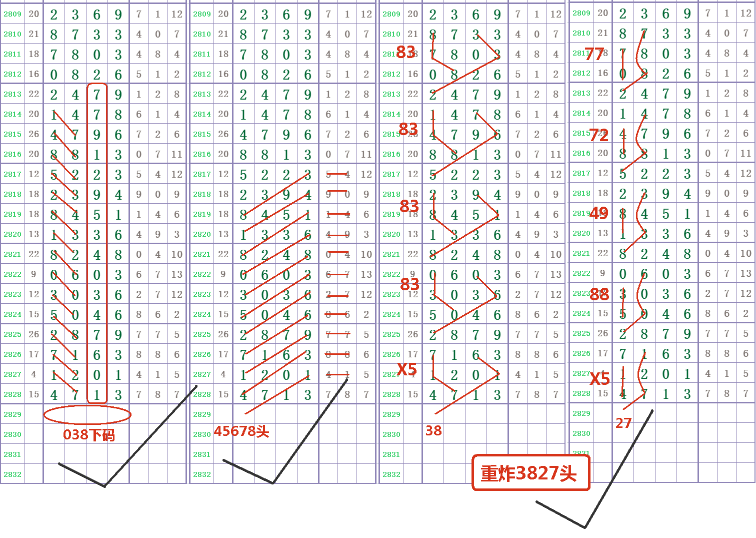Click the red "72" mark in fourth chart
756x538 pixels.
599,135
